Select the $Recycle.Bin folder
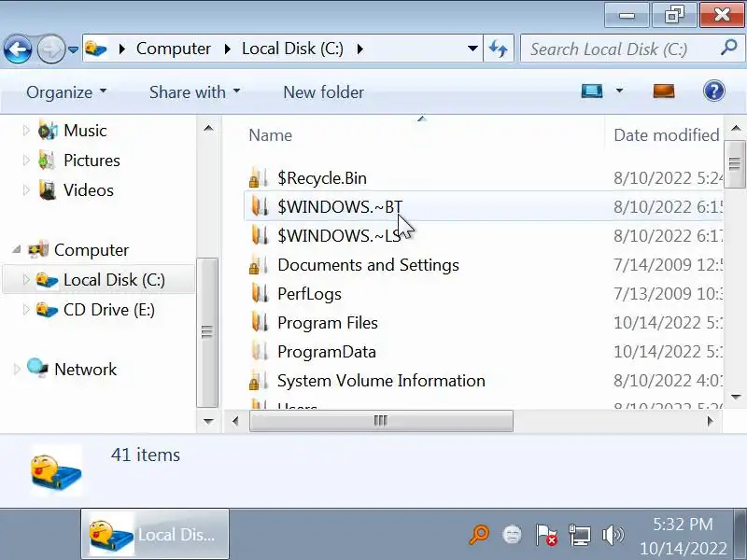Image resolution: width=747 pixels, height=560 pixels. tap(322, 178)
